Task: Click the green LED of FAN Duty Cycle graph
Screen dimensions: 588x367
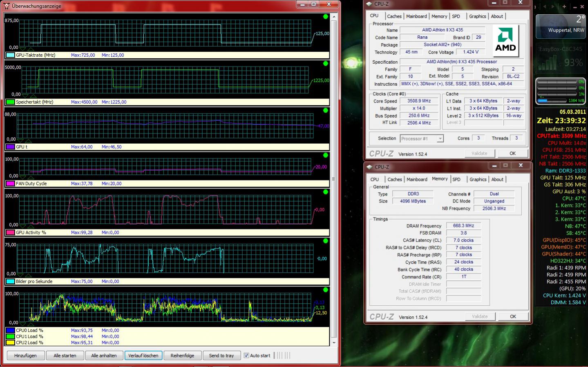Action: tap(326, 156)
